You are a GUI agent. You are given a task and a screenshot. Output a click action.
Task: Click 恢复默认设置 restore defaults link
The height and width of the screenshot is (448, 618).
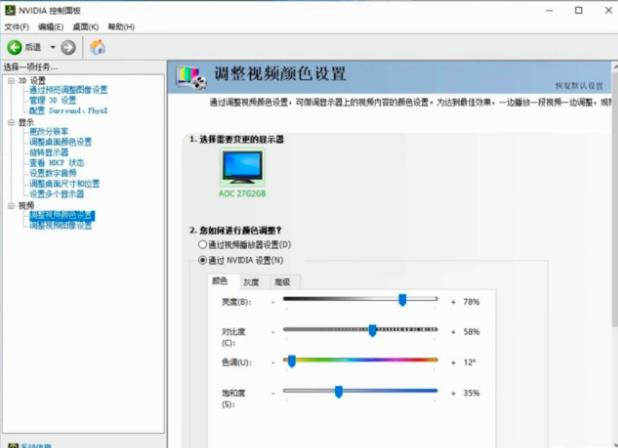click(579, 86)
